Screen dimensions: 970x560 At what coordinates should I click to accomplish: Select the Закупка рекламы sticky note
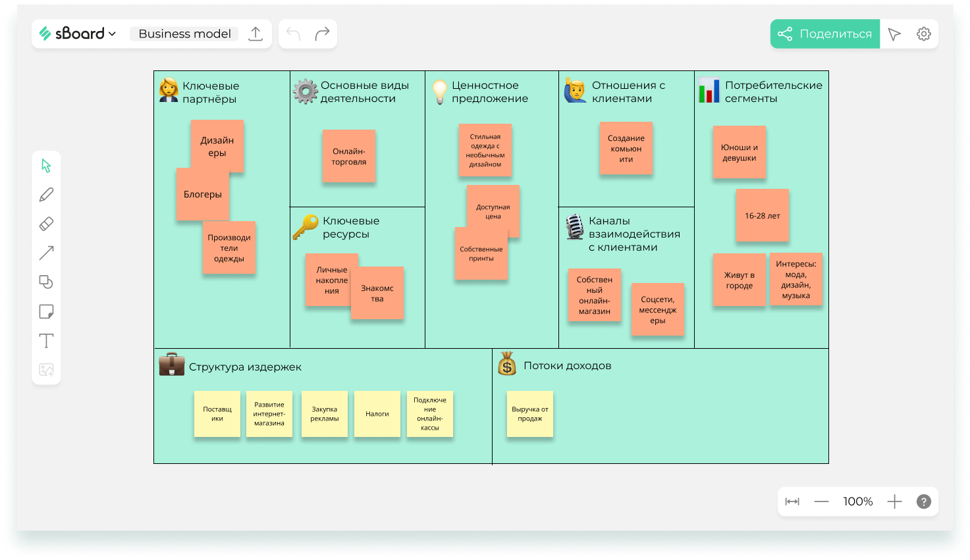[325, 414]
